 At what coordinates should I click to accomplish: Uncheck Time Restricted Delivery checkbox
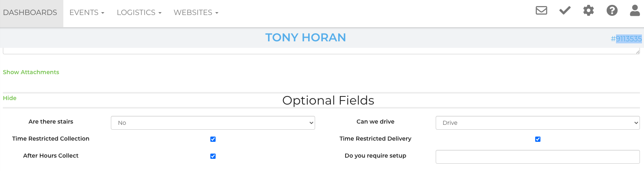[538, 139]
